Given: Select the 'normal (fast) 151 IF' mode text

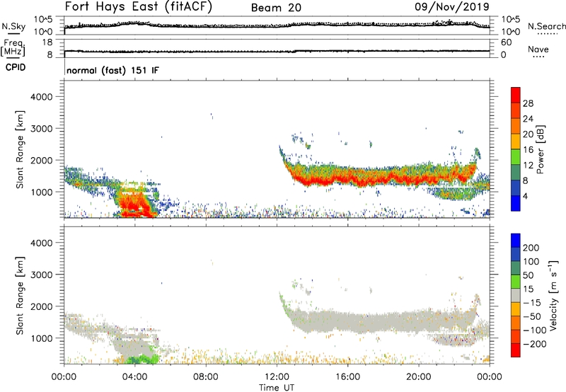Looking at the screenshot, I should pyautogui.click(x=112, y=70).
